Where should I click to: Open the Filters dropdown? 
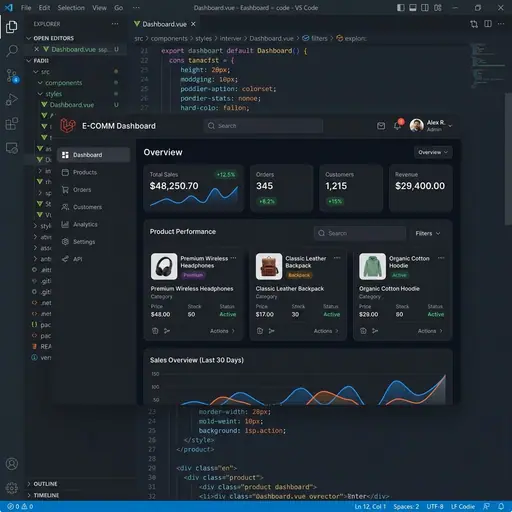[x=428, y=233]
